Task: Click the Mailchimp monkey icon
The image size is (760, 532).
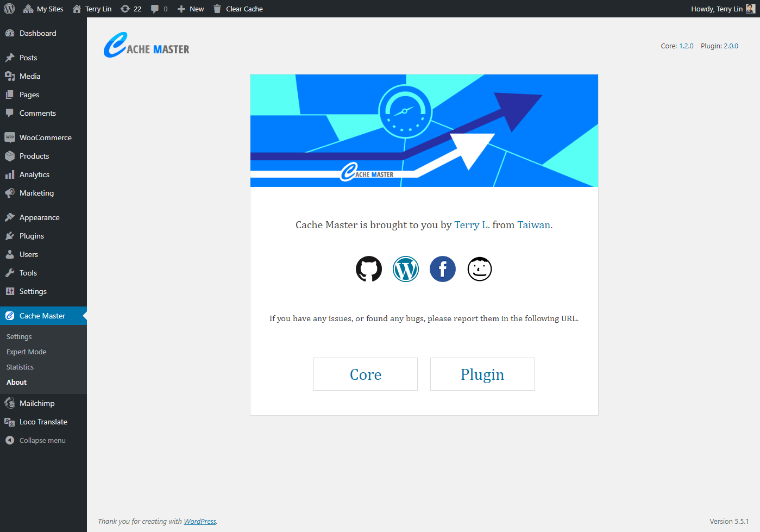Action: [x=10, y=403]
